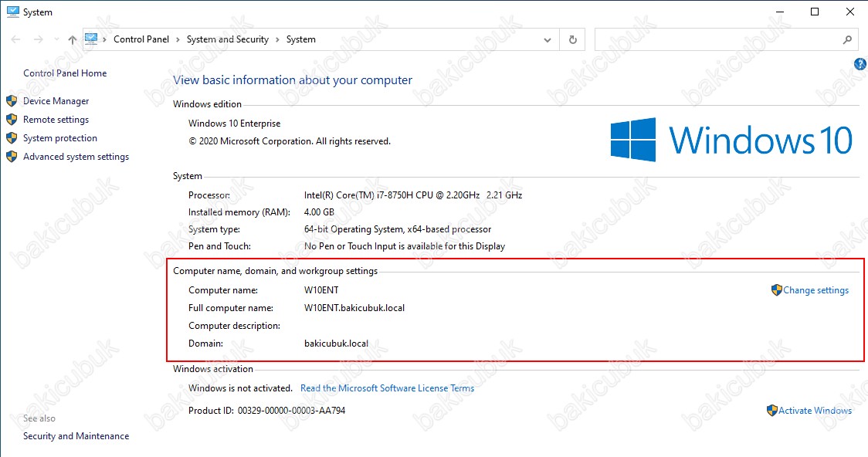868x457 pixels.
Task: Click shield icon beside Activate Windows
Action: [x=772, y=410]
